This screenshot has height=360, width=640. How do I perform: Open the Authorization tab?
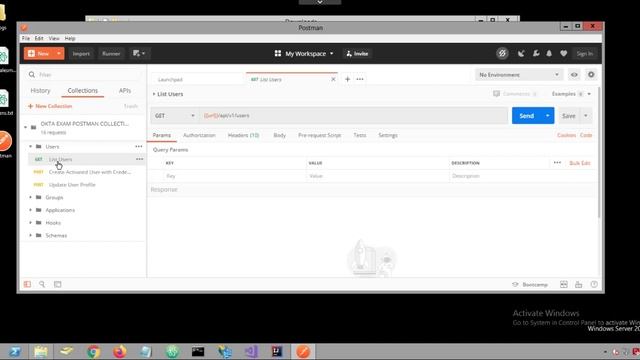click(x=199, y=135)
